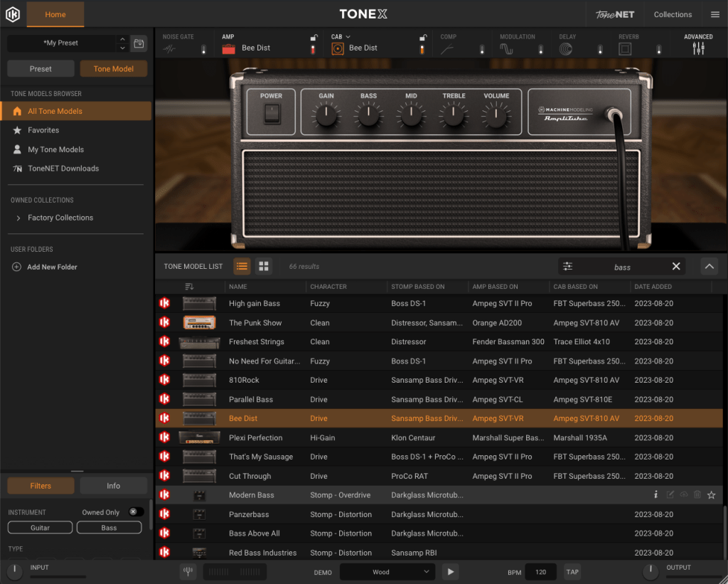Click the tuner icon in bottom bar
Screen dimensions: 728x584
tap(188, 572)
